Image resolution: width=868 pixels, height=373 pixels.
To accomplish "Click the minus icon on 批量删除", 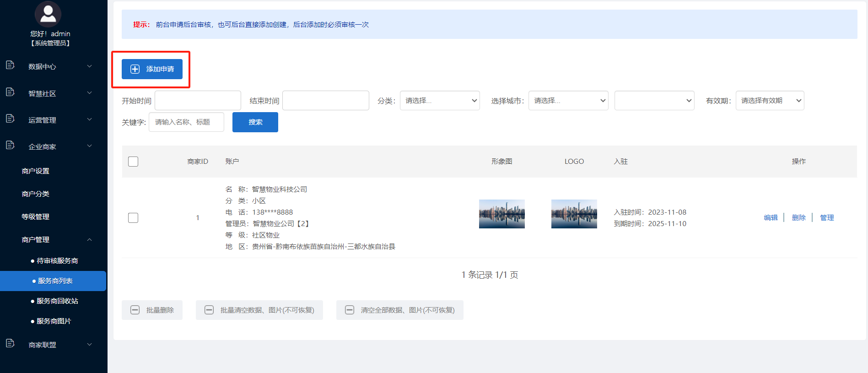I will [135, 310].
